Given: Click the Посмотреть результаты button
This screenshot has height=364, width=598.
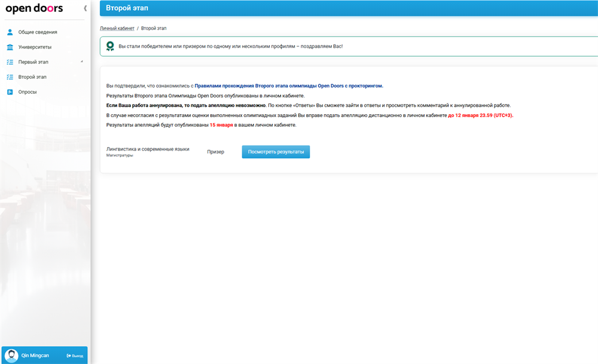Looking at the screenshot, I should tap(276, 152).
